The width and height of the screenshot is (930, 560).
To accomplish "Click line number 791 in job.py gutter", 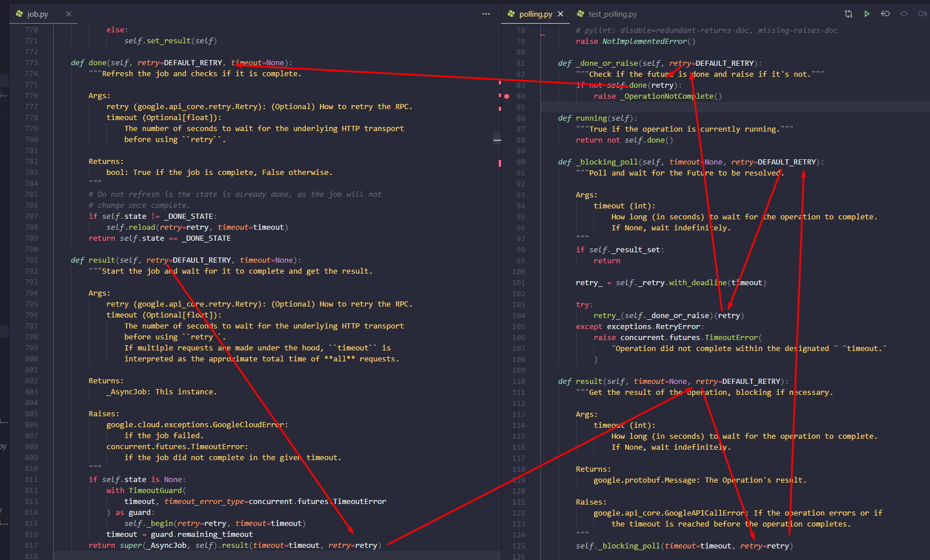I will [x=31, y=260].
